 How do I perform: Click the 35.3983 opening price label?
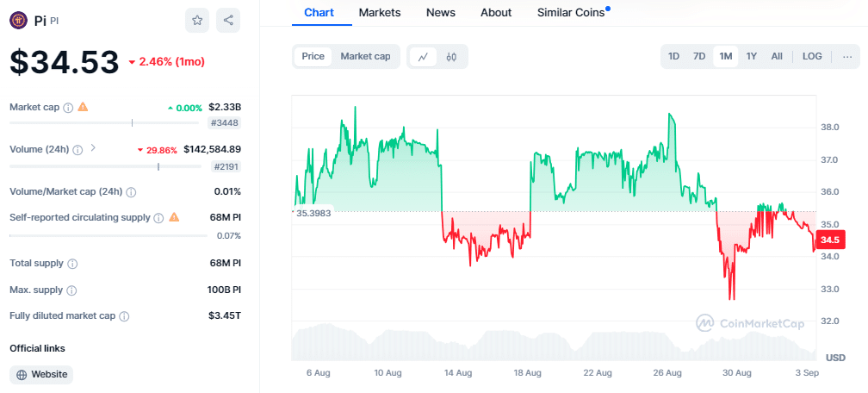click(x=313, y=213)
